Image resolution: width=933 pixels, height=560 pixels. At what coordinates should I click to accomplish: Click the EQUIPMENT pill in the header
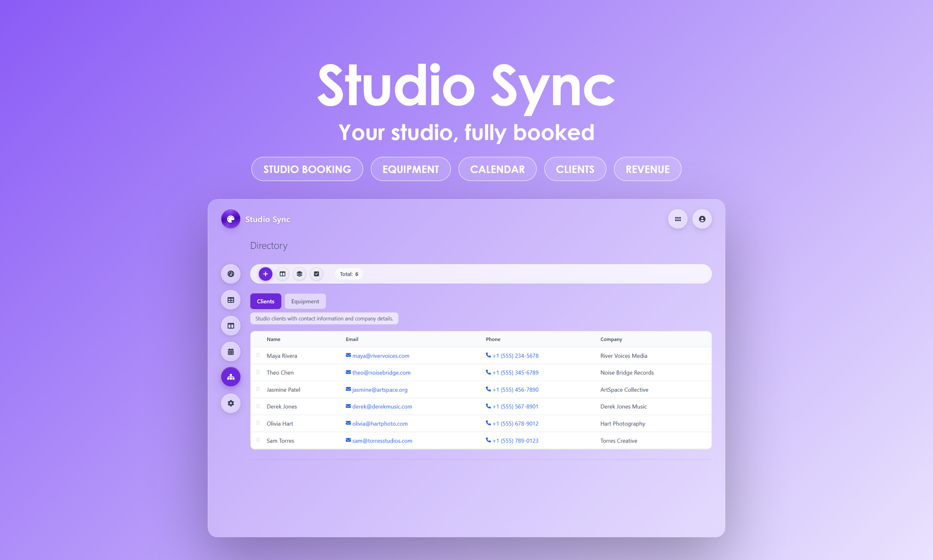pyautogui.click(x=410, y=169)
